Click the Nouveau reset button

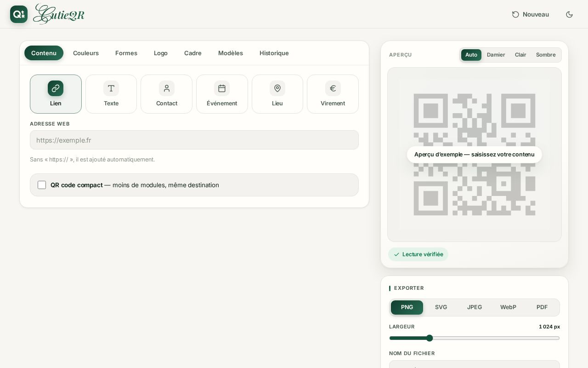click(x=531, y=14)
